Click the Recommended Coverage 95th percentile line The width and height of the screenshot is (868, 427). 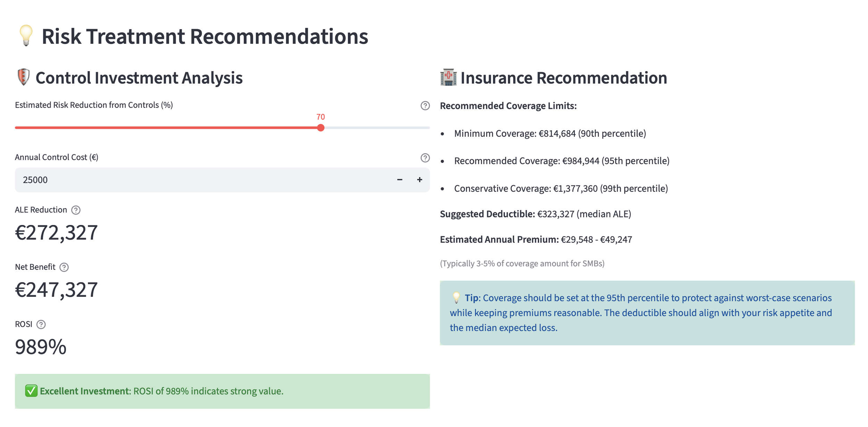[x=561, y=161]
